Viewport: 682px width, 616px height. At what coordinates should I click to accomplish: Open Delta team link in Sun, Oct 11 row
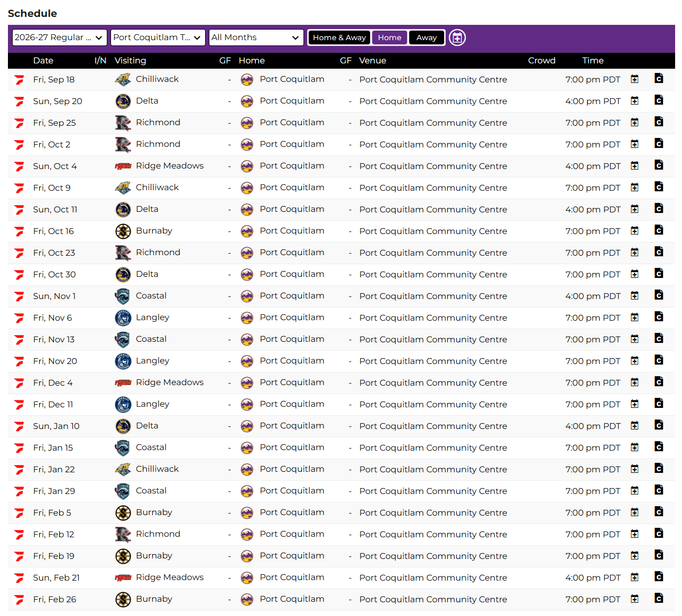point(147,209)
